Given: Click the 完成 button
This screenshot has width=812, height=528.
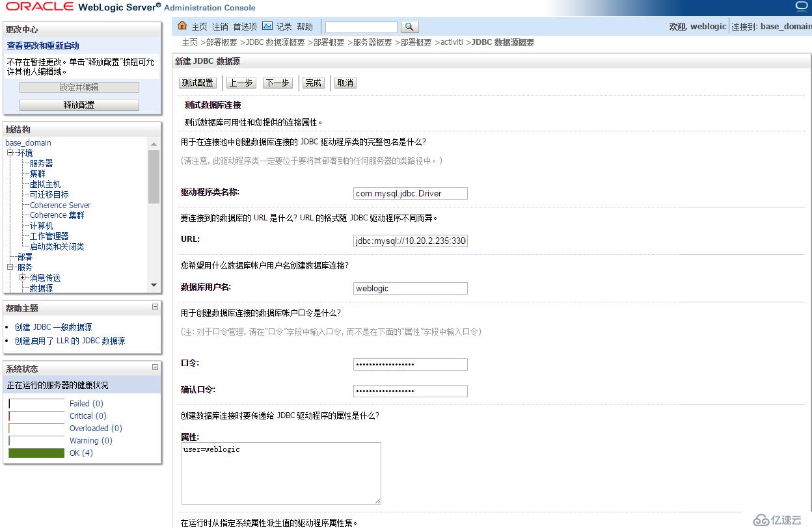Looking at the screenshot, I should (314, 83).
